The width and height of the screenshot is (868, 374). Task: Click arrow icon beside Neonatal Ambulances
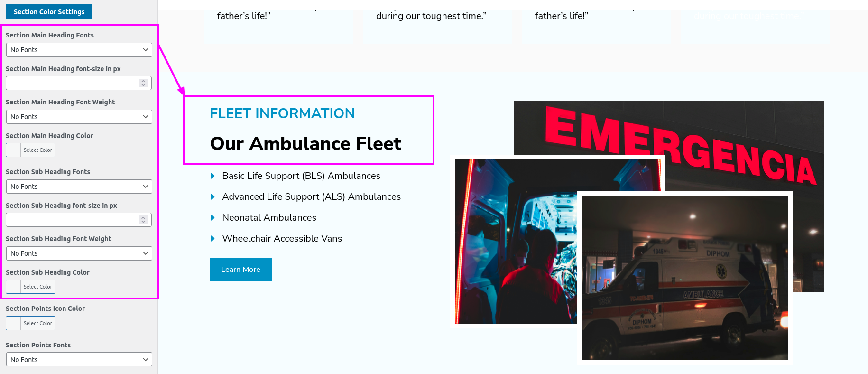[212, 218]
